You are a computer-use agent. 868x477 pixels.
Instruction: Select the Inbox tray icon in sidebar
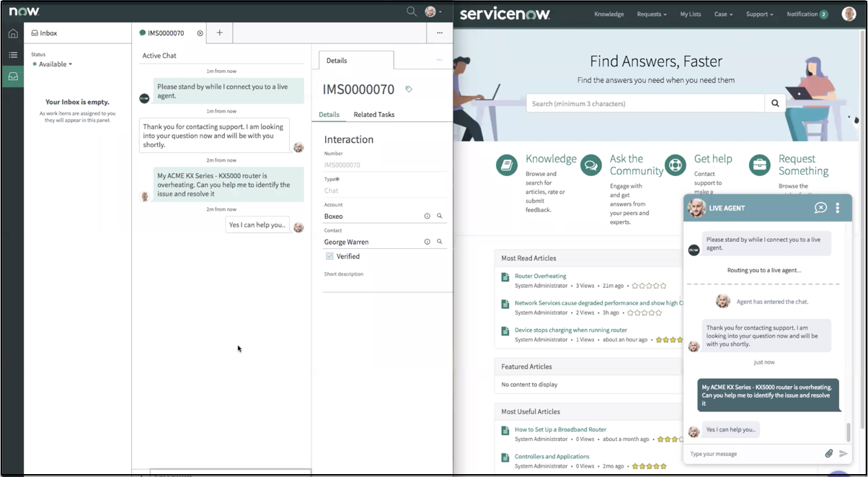pos(13,76)
